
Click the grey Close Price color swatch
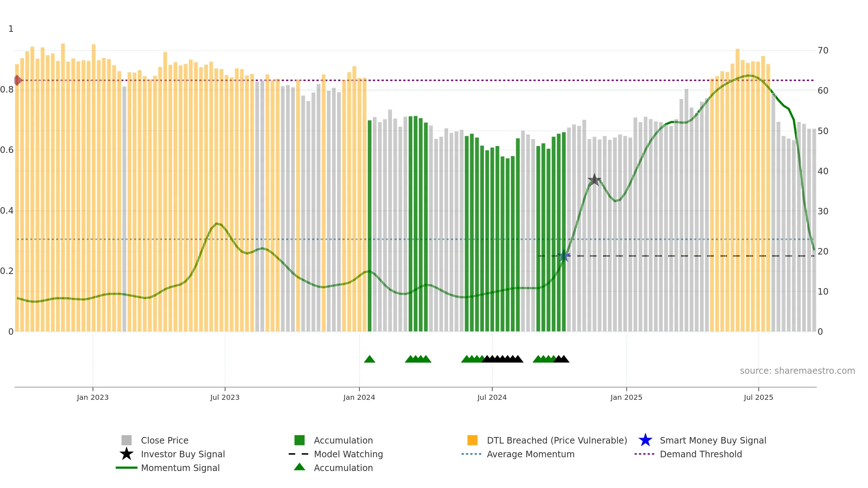point(127,440)
